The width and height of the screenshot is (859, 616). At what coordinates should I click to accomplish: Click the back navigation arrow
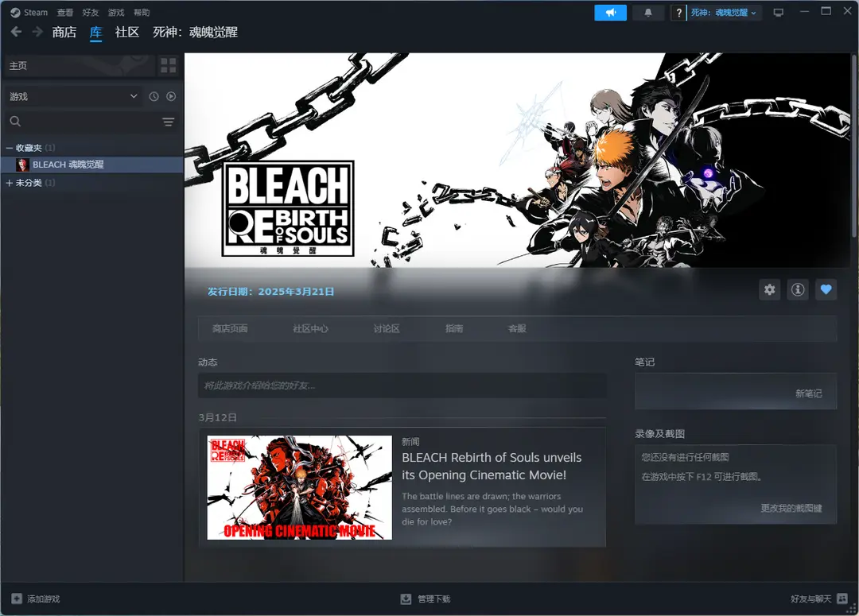pos(17,32)
